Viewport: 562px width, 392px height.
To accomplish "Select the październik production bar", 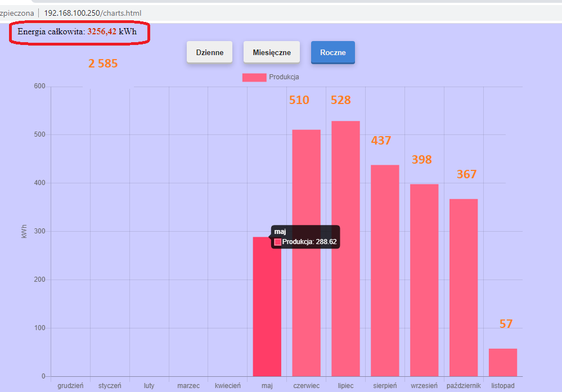I will (464, 288).
